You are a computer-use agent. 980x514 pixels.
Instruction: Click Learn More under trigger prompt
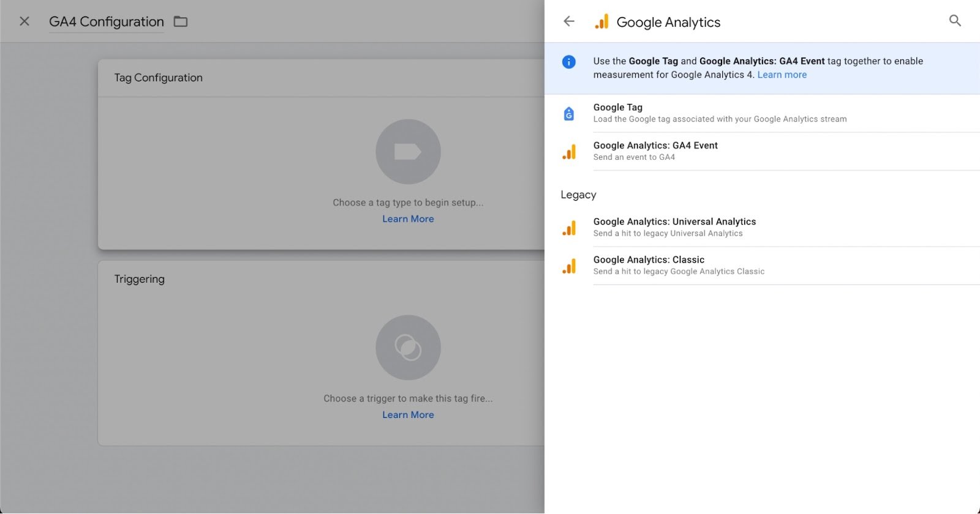coord(408,415)
